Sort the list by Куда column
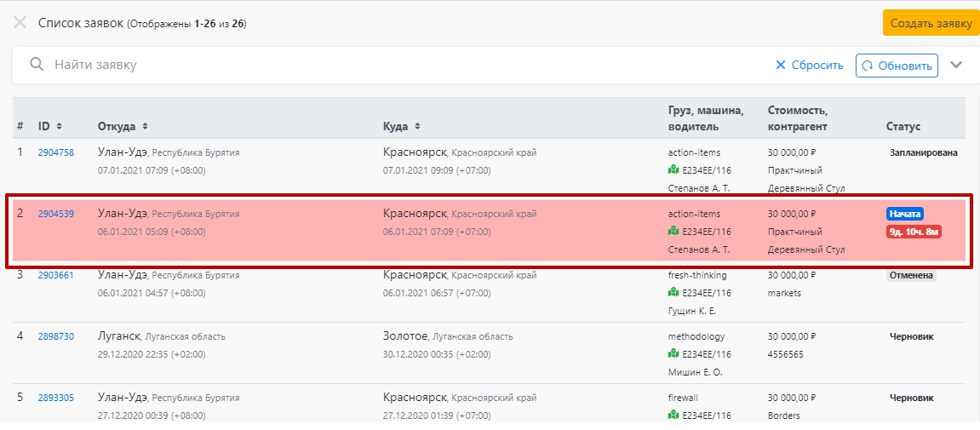The height and width of the screenshot is (430, 980). pyautogui.click(x=401, y=126)
